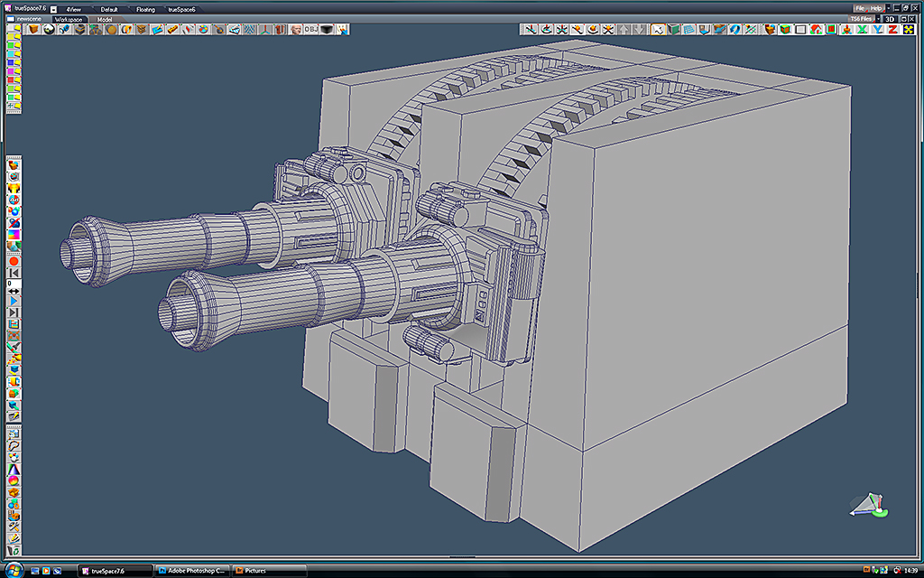Expand the dropdown beside TS6 Files

pyautogui.click(x=877, y=19)
